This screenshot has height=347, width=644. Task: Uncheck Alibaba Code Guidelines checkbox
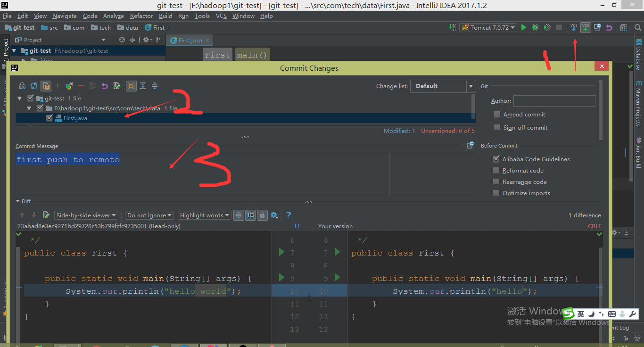tap(496, 159)
